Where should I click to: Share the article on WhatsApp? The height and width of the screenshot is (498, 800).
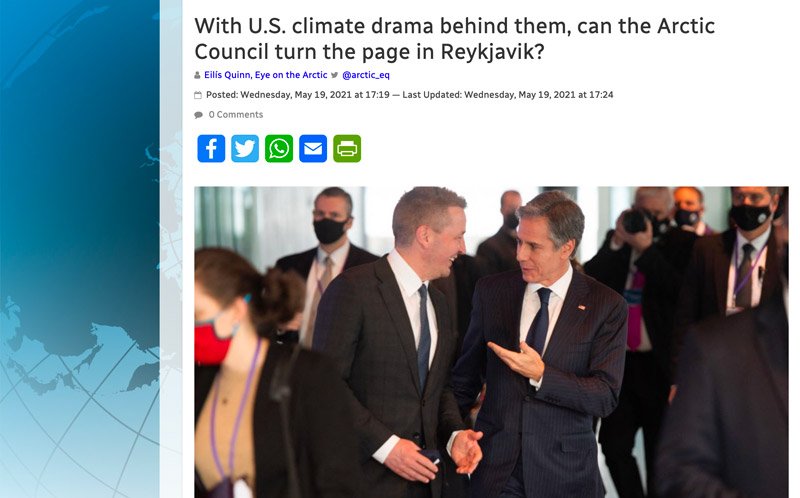(279, 148)
